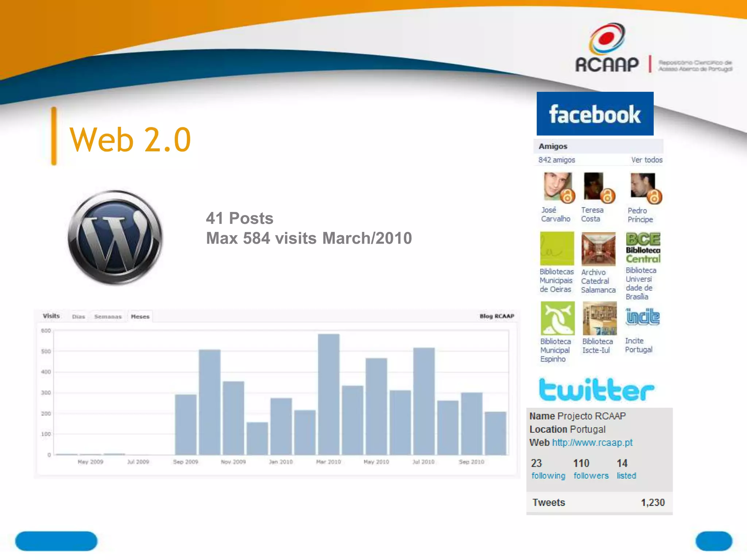This screenshot has height=560, width=747.
Task: Click the 842 amigos link
Action: [557, 160]
